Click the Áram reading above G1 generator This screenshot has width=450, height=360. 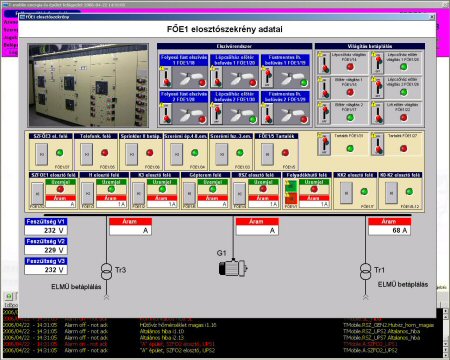tap(257, 230)
